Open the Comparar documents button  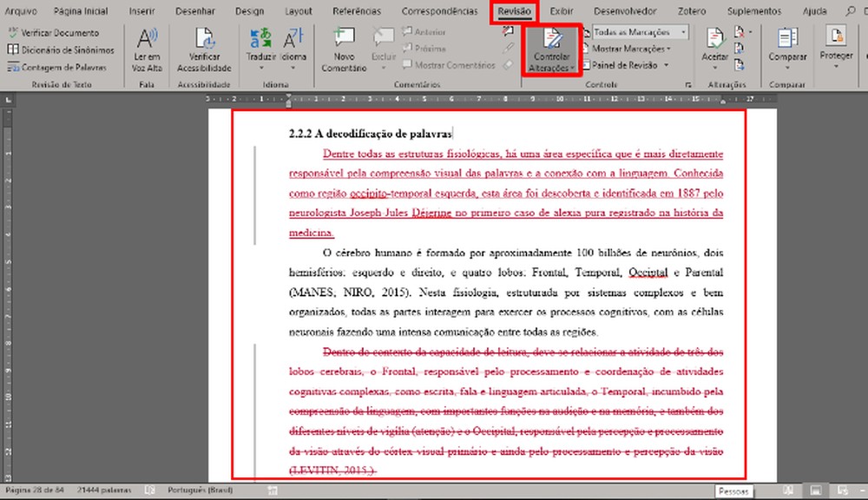click(x=787, y=49)
